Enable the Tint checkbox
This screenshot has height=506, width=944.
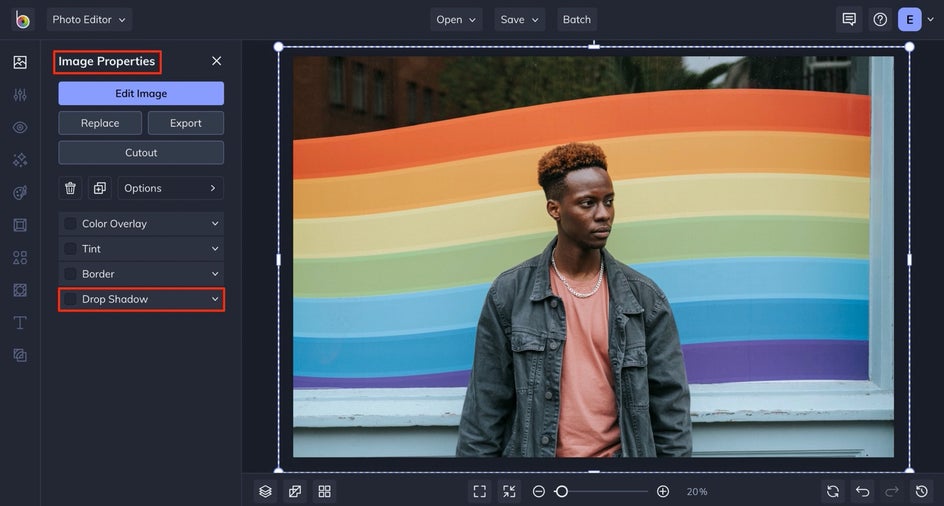[70, 249]
